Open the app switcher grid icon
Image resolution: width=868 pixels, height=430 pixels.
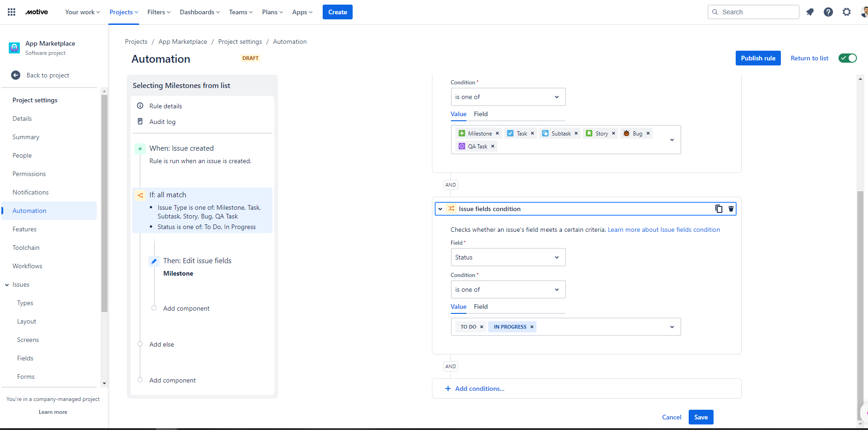pos(12,12)
